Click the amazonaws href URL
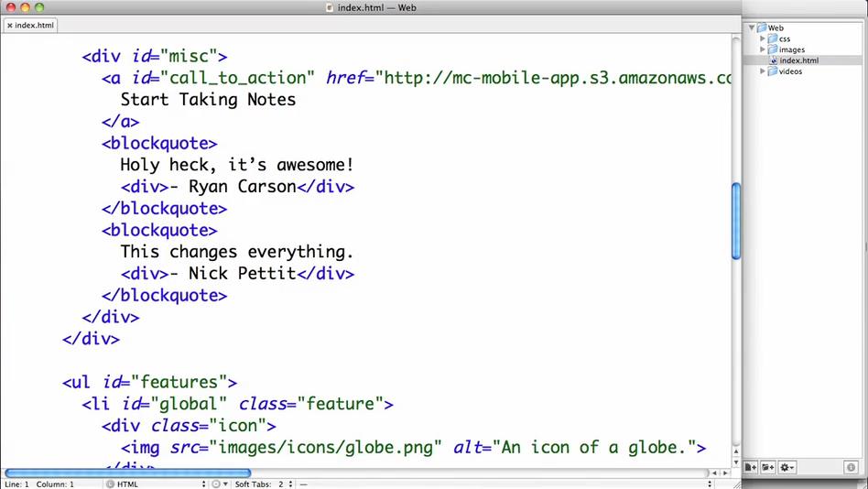The height and width of the screenshot is (489, 868). (554, 78)
